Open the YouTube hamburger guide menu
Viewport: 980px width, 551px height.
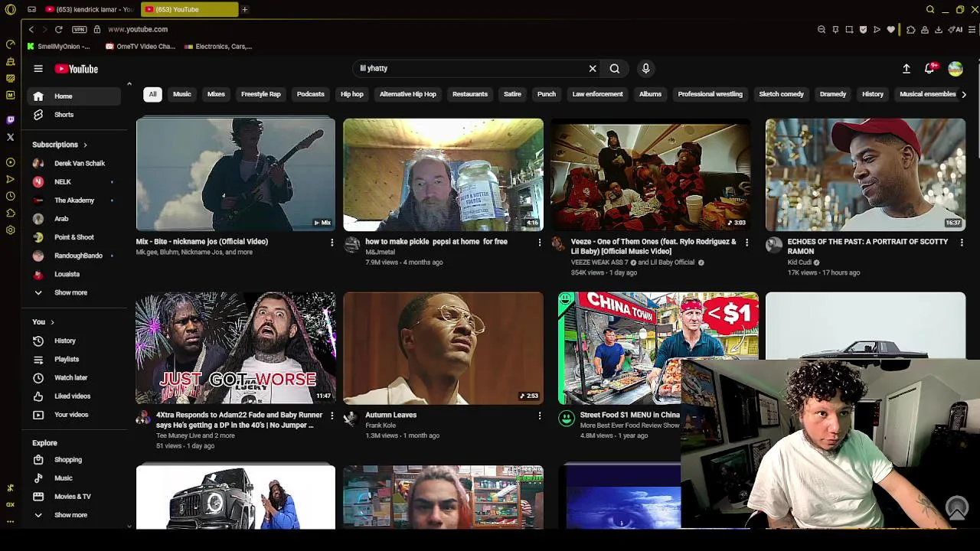coord(38,69)
